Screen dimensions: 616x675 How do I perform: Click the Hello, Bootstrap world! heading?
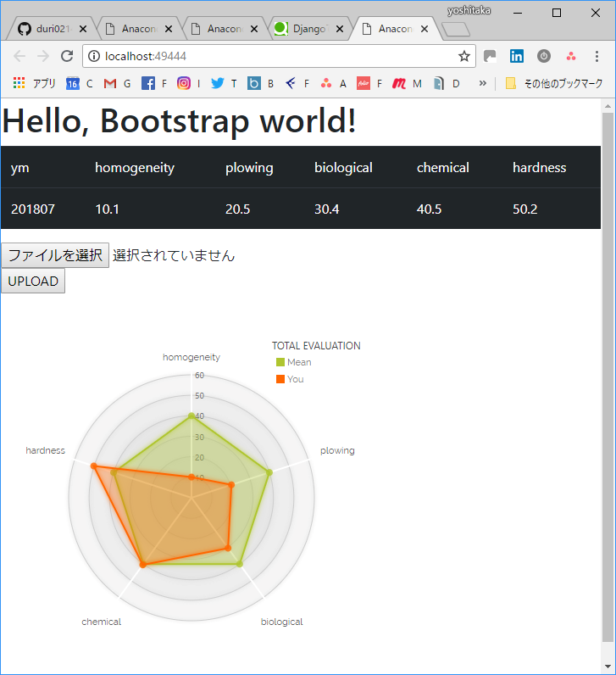tap(179, 121)
